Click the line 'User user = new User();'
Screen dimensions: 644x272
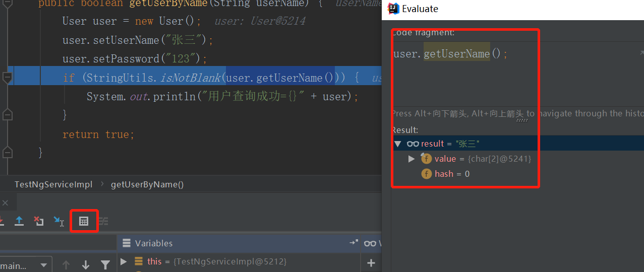pos(132,21)
